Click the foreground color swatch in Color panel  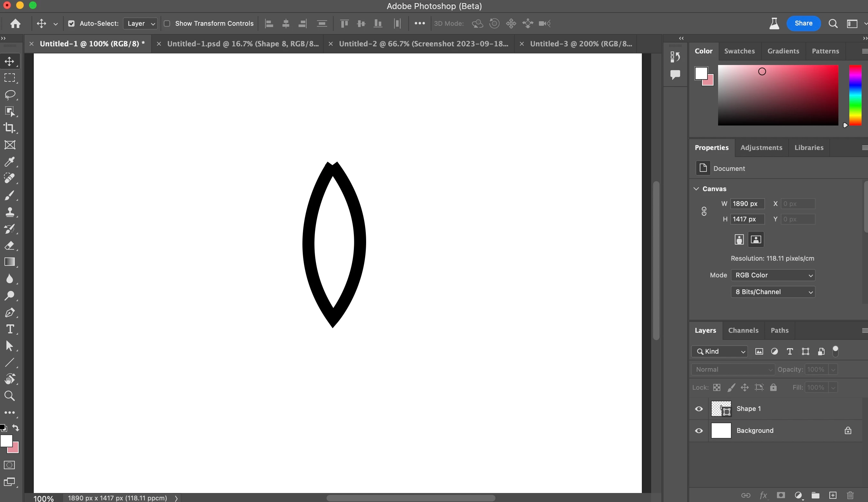point(701,73)
